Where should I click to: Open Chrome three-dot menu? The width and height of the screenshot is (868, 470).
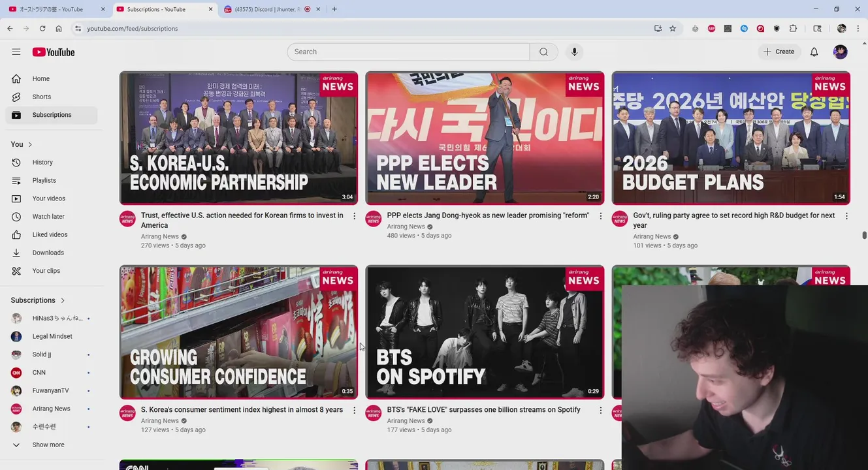858,29
